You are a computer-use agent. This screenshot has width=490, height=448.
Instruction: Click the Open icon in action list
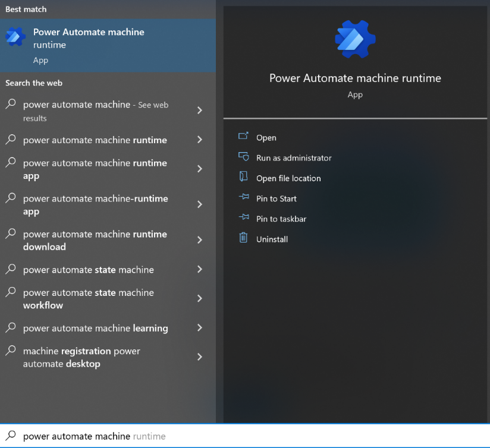[x=243, y=136]
